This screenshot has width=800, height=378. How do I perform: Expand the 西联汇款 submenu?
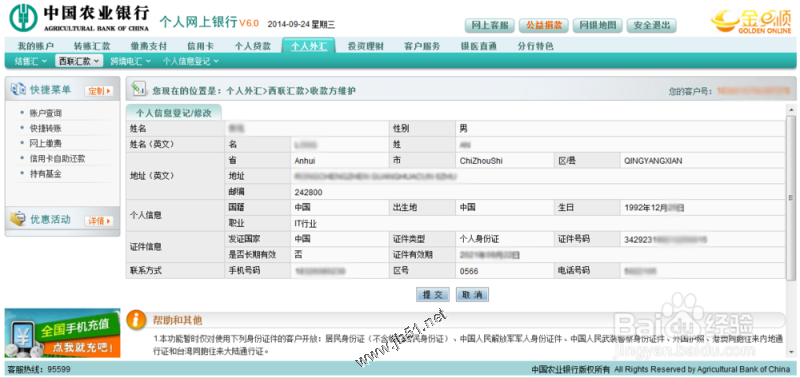[79, 61]
